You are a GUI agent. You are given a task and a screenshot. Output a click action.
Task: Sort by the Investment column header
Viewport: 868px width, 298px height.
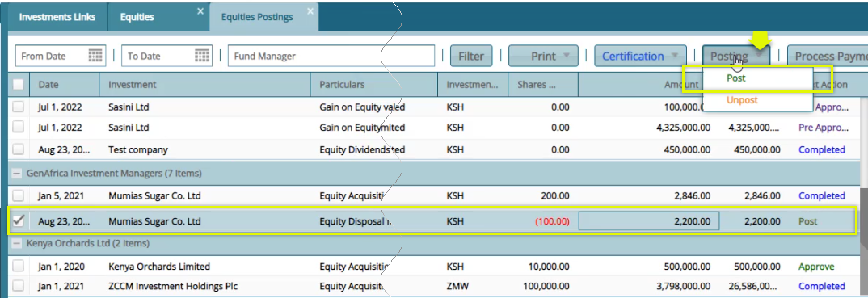[204, 85]
